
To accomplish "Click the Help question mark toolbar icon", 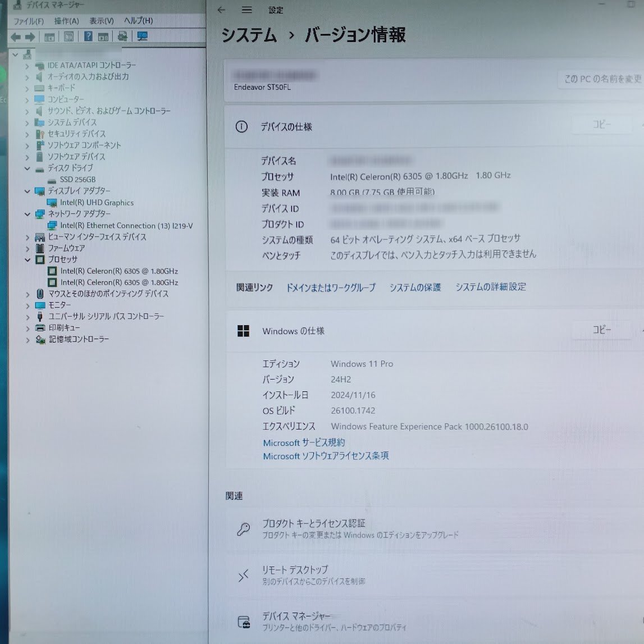I will [x=88, y=36].
